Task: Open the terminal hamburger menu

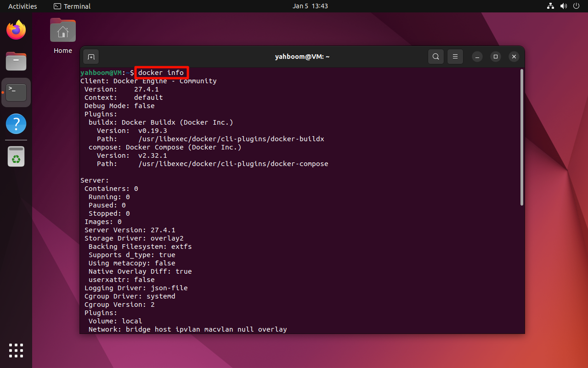Action: (455, 57)
